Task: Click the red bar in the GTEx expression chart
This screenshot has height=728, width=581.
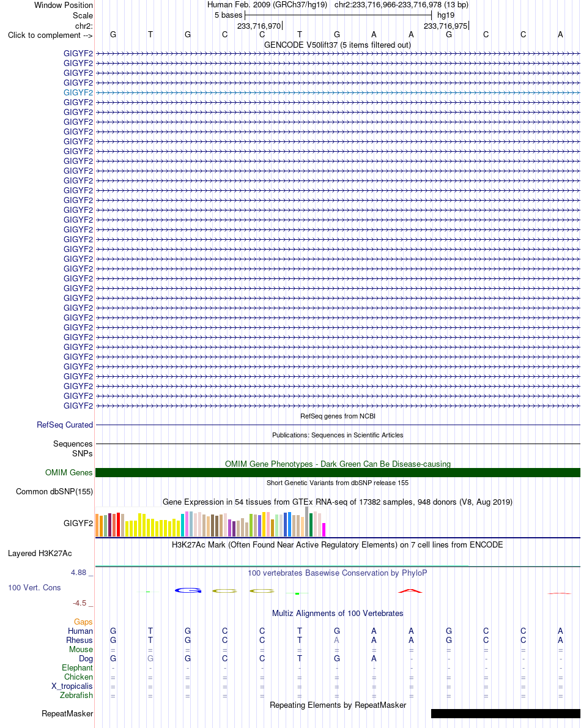Action: tap(118, 525)
